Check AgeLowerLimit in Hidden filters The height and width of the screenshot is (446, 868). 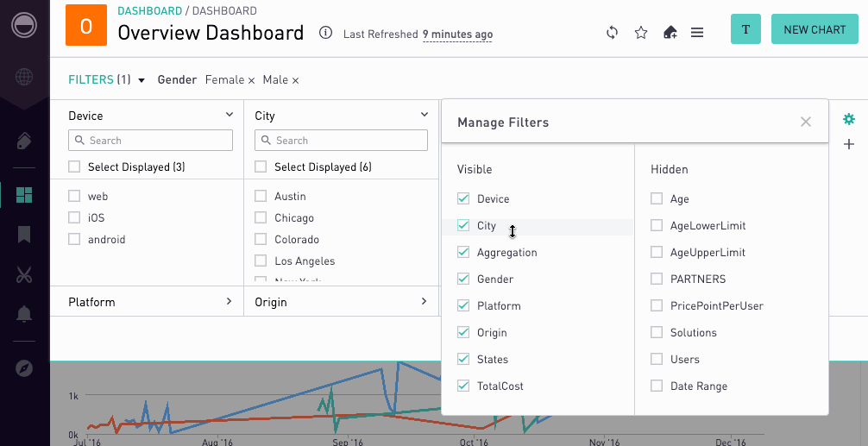coord(657,225)
